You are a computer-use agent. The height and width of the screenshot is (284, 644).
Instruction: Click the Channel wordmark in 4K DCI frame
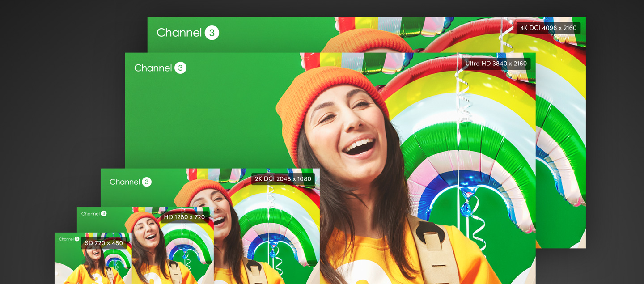[179, 33]
